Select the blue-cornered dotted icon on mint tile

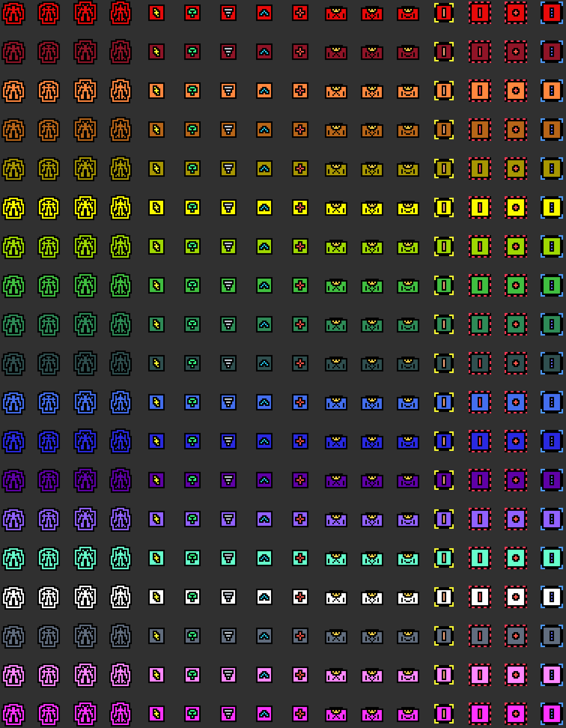coord(552,558)
